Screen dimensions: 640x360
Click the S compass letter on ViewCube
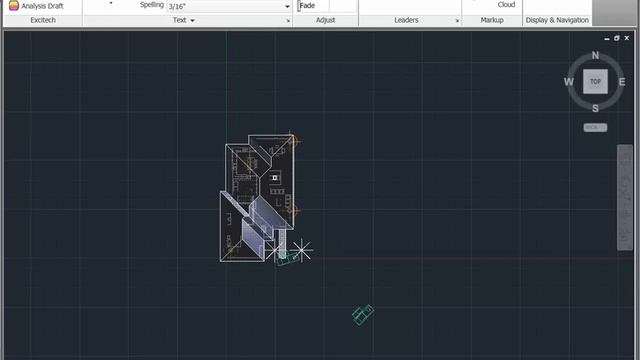[x=595, y=108]
